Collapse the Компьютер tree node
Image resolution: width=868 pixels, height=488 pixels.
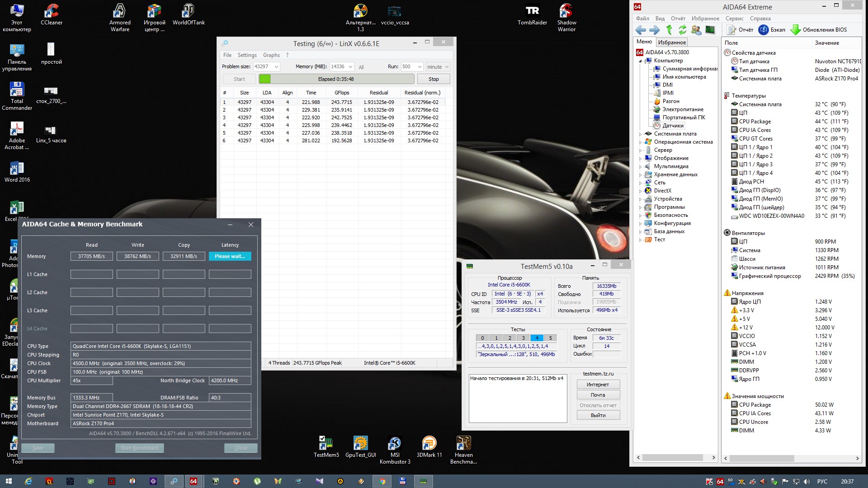641,61
